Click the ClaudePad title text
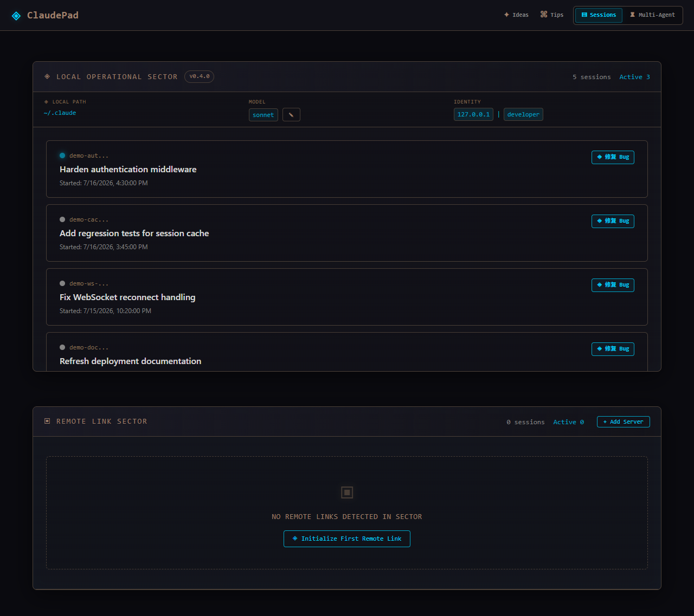The height and width of the screenshot is (616, 694). (x=53, y=15)
